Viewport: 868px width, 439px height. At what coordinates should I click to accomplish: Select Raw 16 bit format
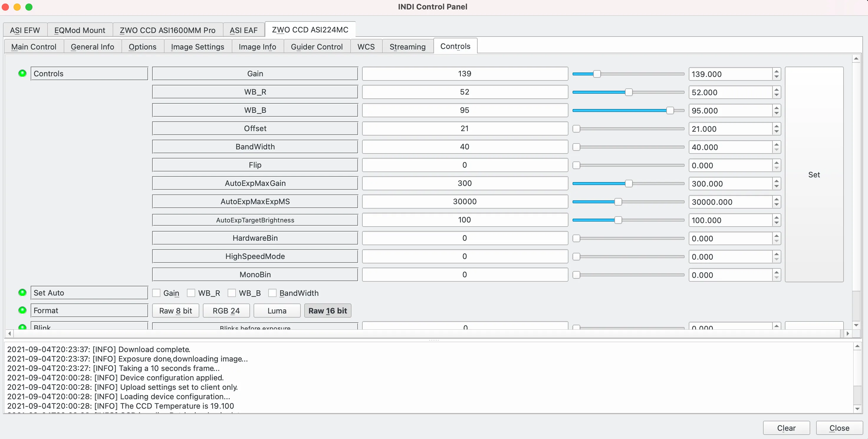pos(328,311)
